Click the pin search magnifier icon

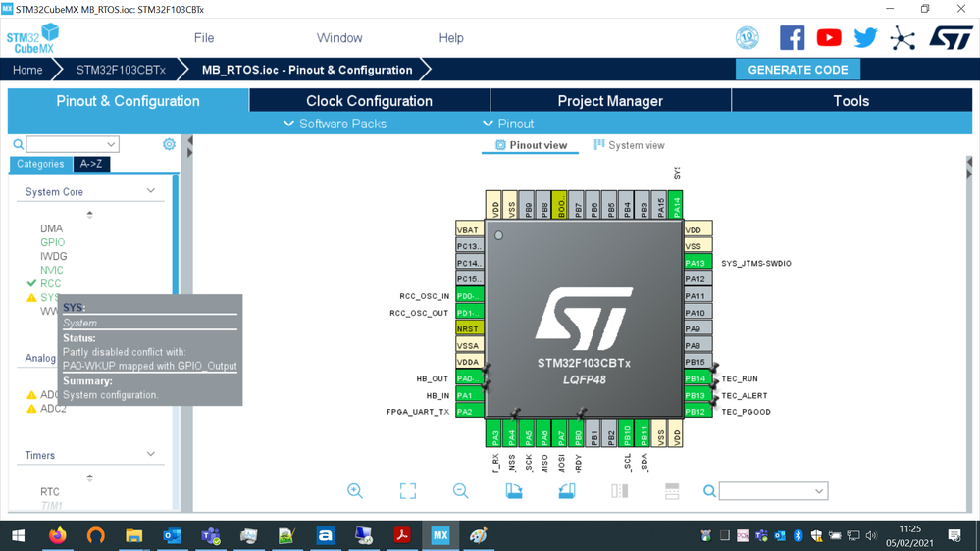click(x=709, y=491)
